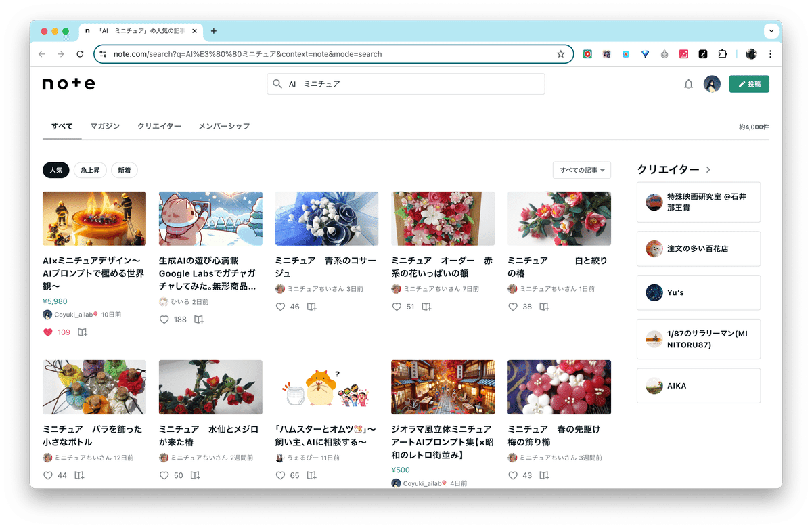
Task: Switch to the マガジン tab
Action: click(x=105, y=126)
